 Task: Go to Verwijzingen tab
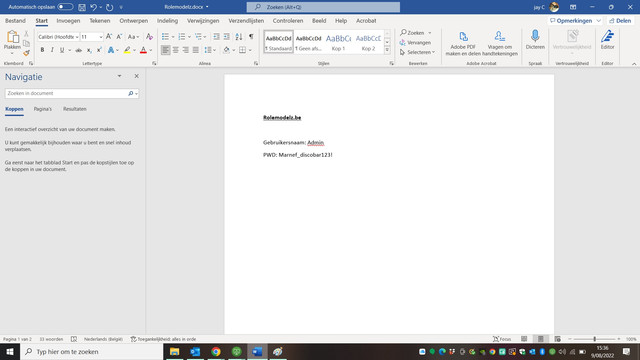pyautogui.click(x=203, y=20)
